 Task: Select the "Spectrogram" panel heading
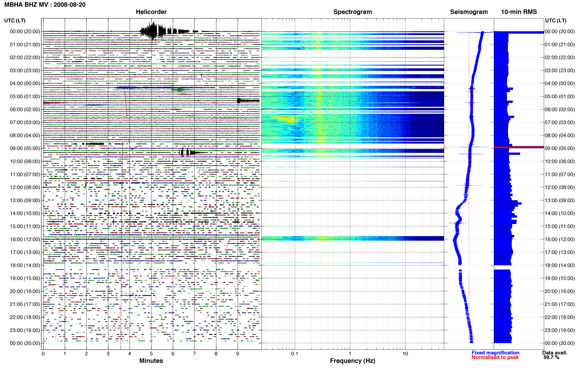pos(352,12)
